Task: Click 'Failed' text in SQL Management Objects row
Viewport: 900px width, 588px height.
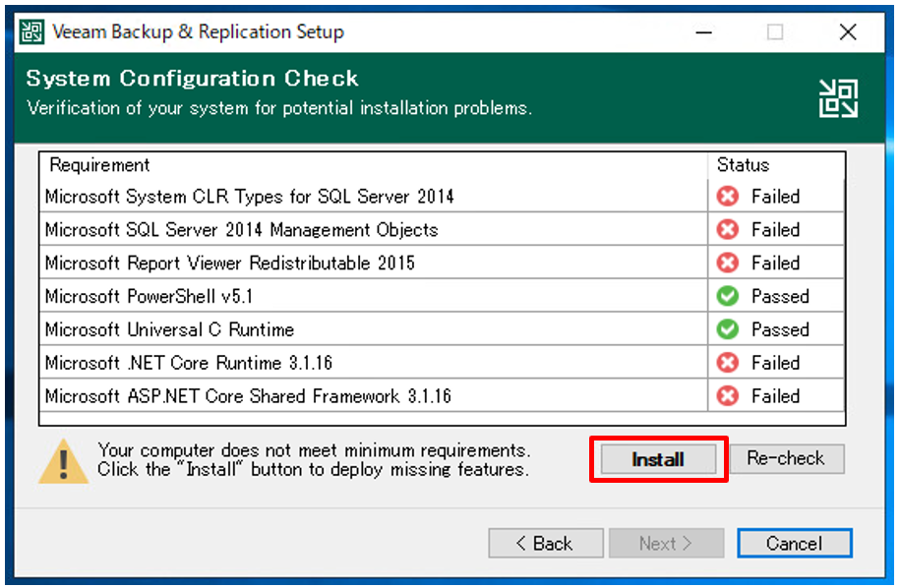Action: pos(775,229)
